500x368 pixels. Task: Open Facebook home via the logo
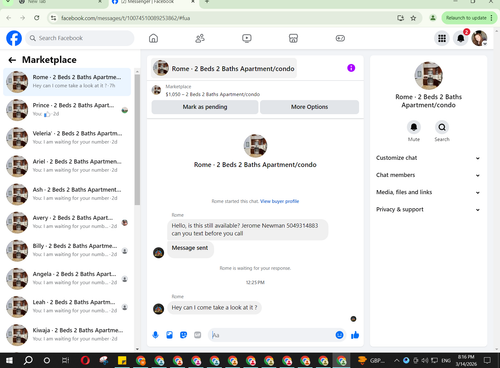click(14, 38)
